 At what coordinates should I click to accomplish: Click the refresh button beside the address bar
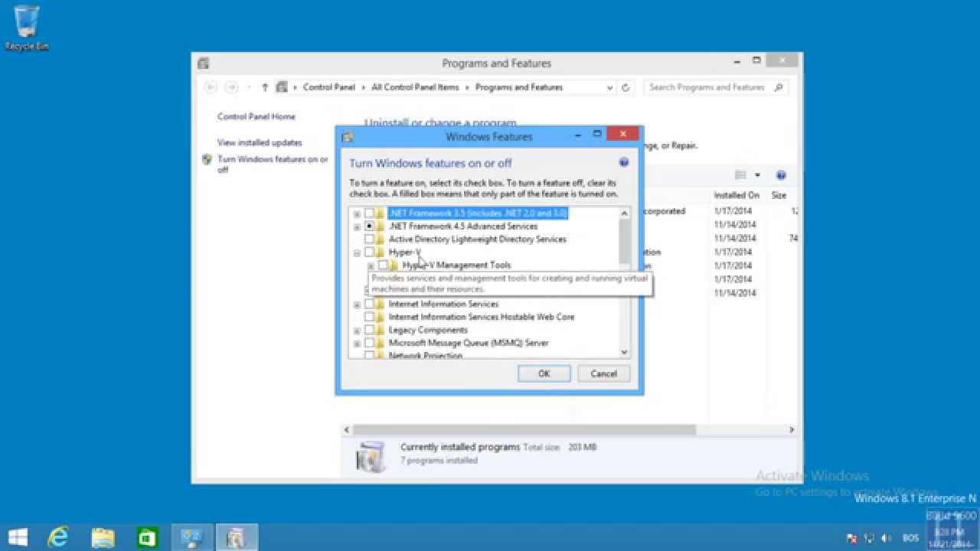[x=626, y=87]
